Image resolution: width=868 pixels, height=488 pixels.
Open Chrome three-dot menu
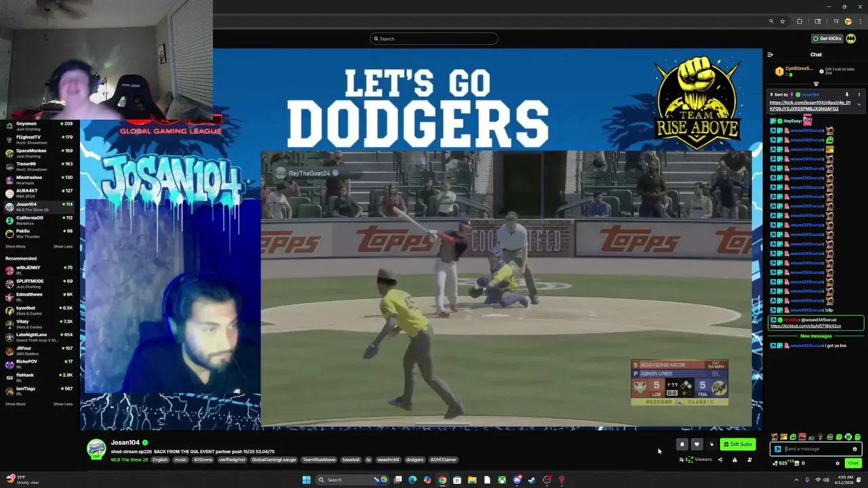click(861, 22)
